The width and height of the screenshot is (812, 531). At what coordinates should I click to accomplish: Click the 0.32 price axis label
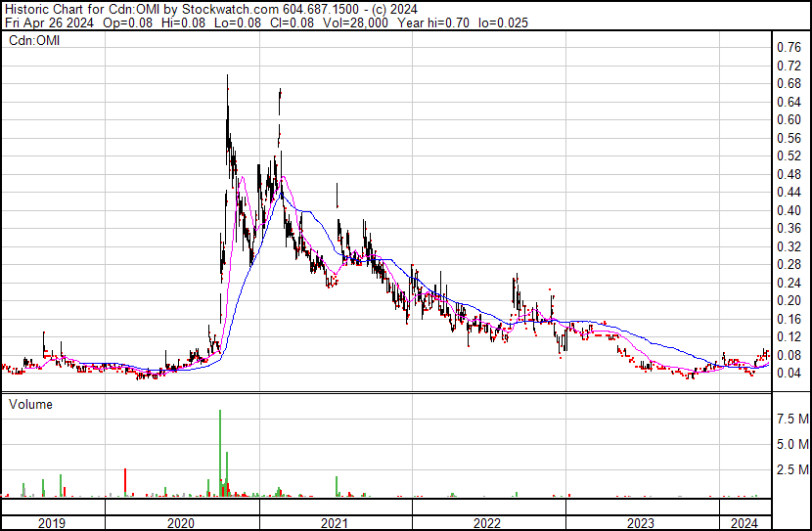point(789,246)
